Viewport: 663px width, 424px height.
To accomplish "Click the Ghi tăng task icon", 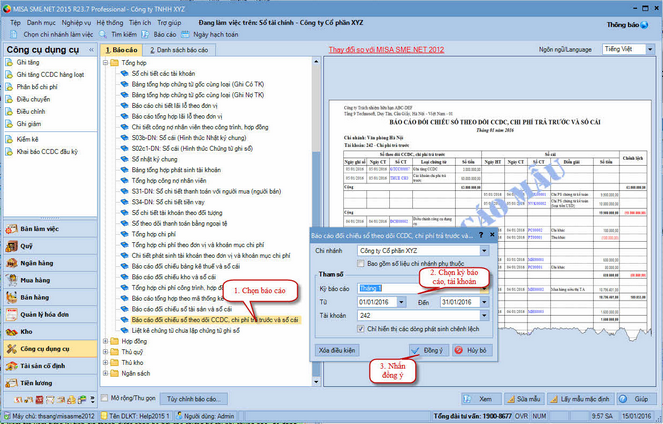I will pyautogui.click(x=9, y=62).
